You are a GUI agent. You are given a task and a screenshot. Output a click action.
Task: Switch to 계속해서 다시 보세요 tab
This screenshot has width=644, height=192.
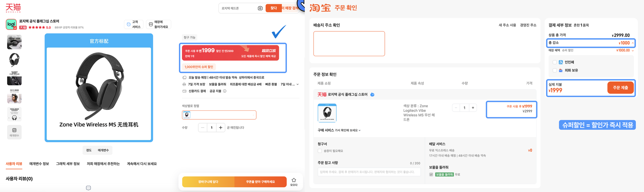(x=142, y=164)
